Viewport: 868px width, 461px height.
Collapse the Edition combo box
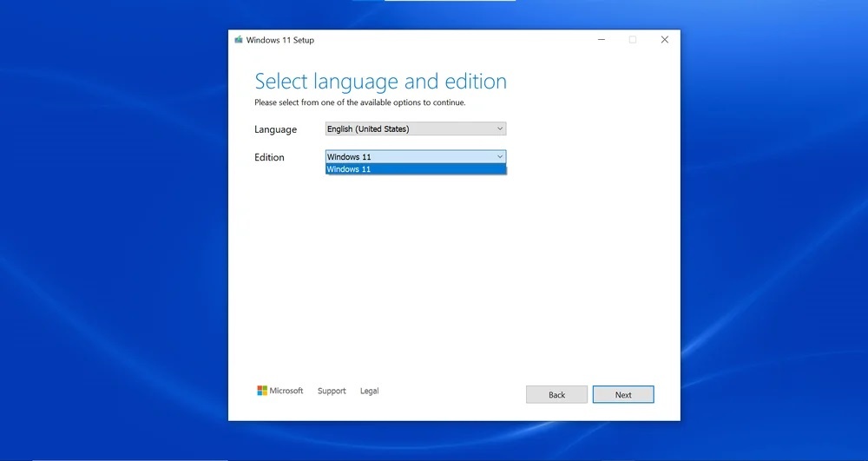coord(415,156)
